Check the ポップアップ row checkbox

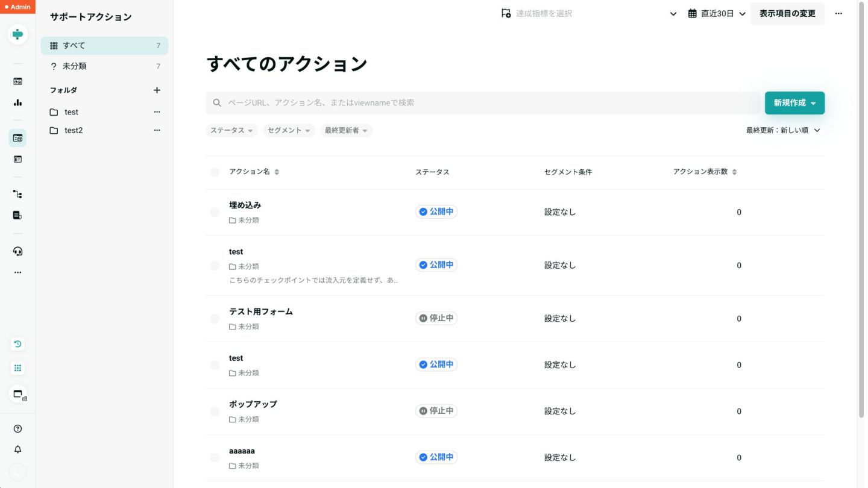pyautogui.click(x=215, y=411)
